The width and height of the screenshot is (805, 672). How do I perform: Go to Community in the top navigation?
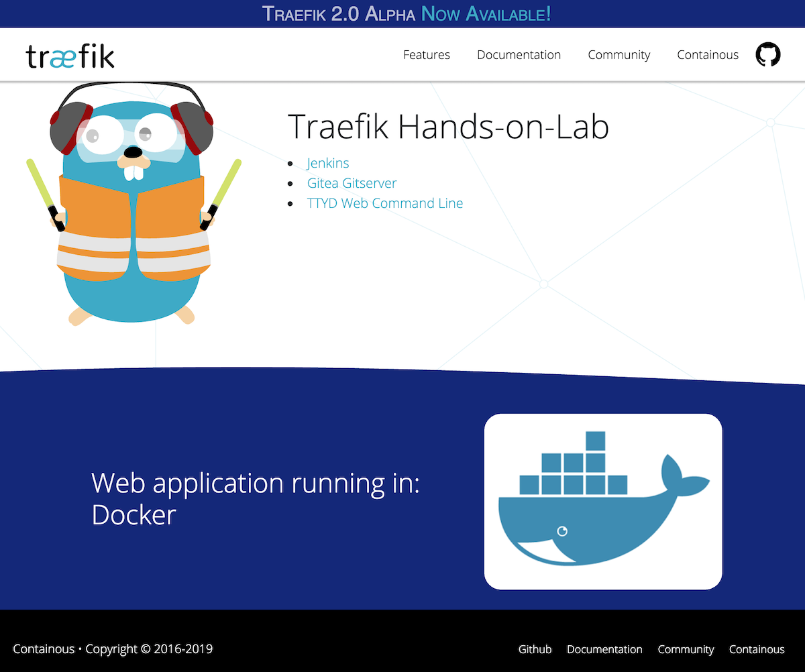click(x=619, y=55)
